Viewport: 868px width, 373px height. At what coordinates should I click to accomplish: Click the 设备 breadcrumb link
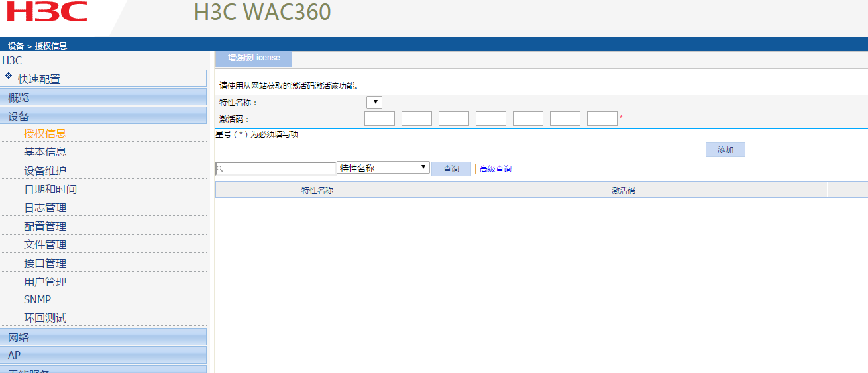click(x=16, y=46)
